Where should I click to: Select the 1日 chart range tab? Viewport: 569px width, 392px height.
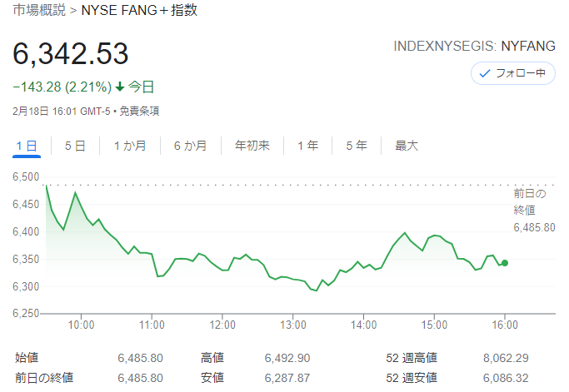(27, 146)
